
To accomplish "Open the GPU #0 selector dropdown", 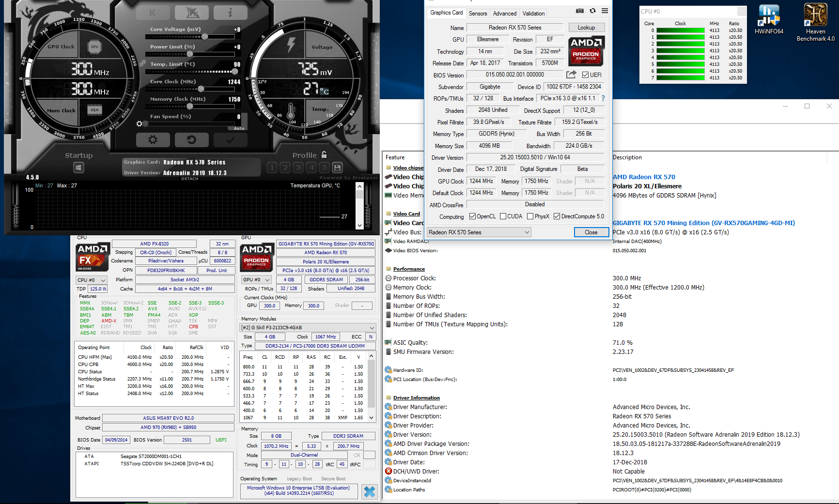I will [256, 280].
